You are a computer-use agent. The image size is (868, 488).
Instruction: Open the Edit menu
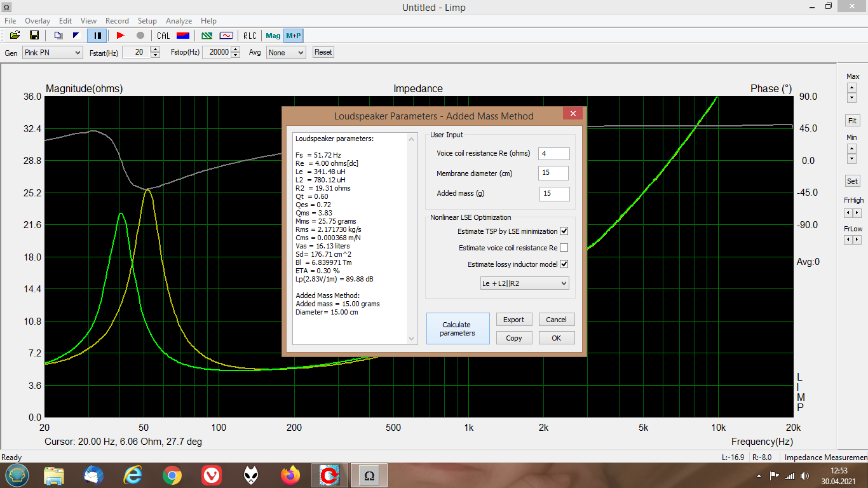click(65, 21)
